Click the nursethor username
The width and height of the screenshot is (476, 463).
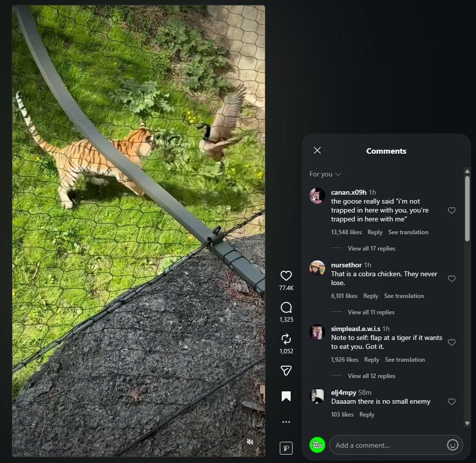click(346, 265)
